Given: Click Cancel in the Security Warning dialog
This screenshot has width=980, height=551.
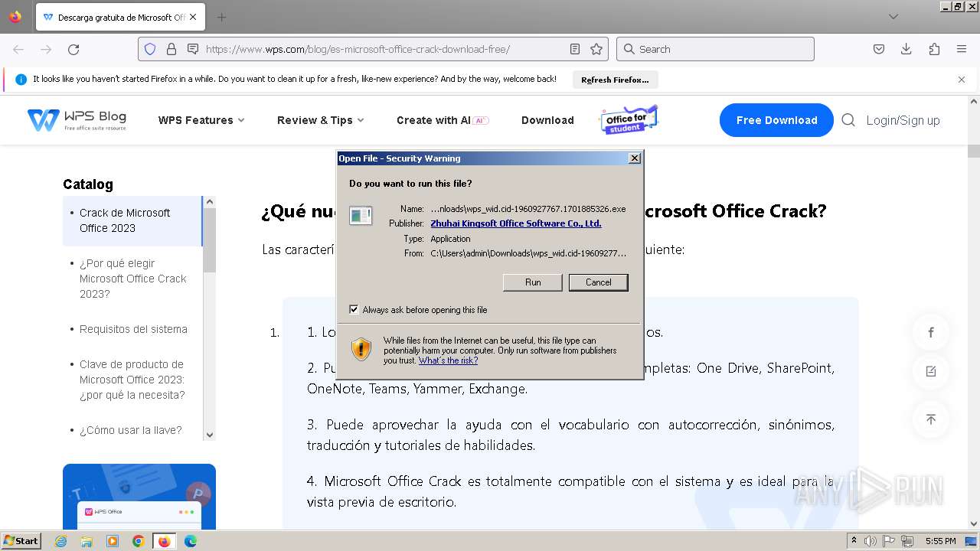Looking at the screenshot, I should click(599, 282).
